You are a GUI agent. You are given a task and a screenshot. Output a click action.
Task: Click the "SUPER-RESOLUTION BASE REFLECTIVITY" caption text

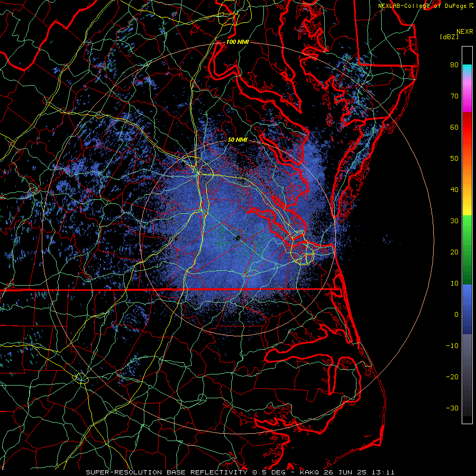167,472
